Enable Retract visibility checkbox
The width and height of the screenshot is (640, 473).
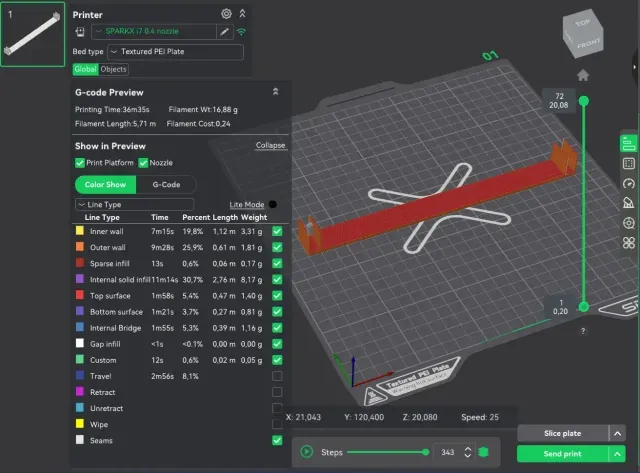[x=277, y=392]
